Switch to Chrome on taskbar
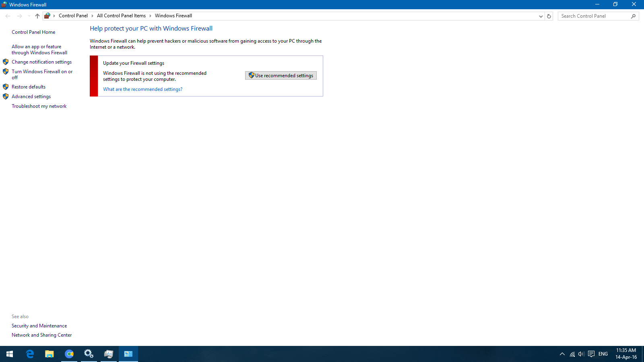 point(69,354)
